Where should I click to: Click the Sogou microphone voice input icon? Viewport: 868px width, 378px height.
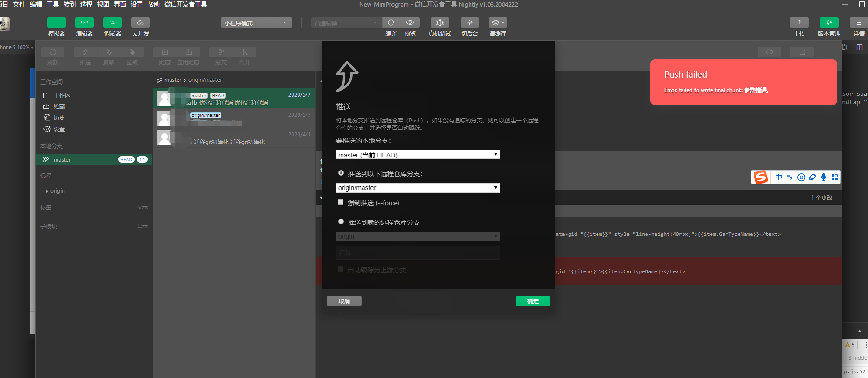(824, 177)
